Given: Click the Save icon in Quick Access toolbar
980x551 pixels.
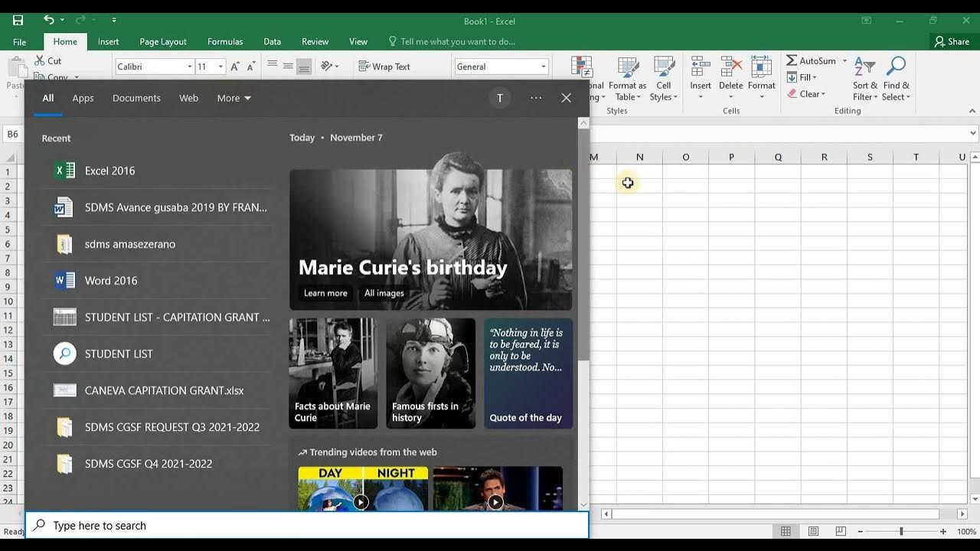Looking at the screenshot, I should point(18,20).
